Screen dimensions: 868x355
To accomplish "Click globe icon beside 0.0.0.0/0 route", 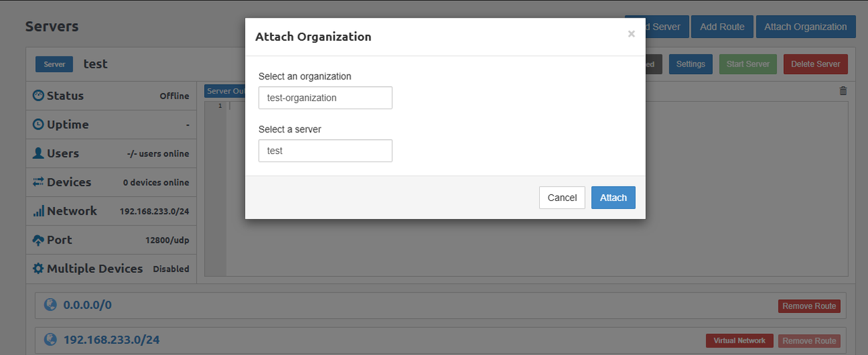I will (50, 305).
